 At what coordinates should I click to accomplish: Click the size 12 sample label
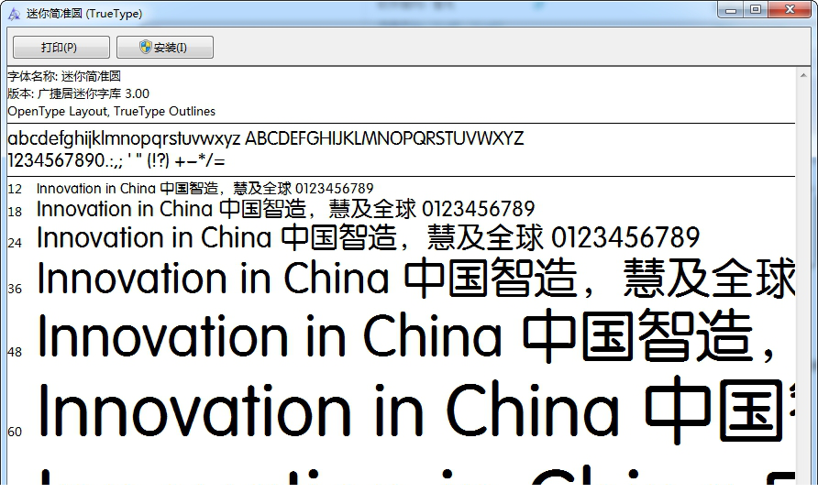[15, 189]
